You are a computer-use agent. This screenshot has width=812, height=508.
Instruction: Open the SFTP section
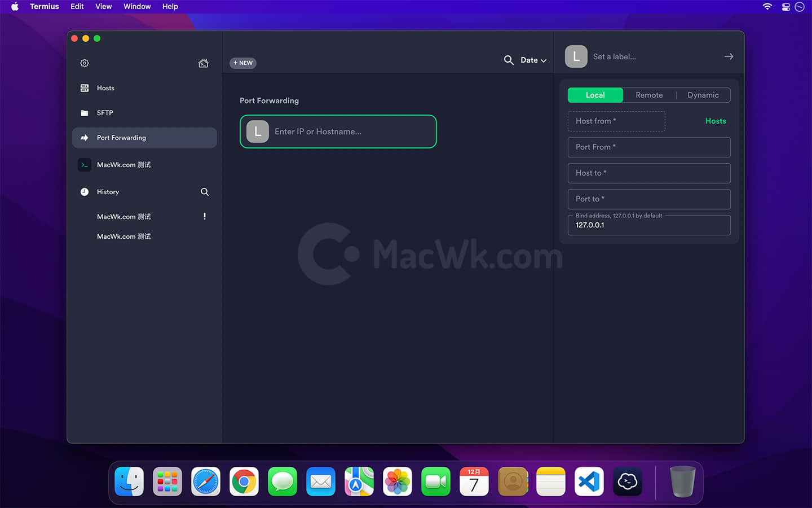[144, 113]
